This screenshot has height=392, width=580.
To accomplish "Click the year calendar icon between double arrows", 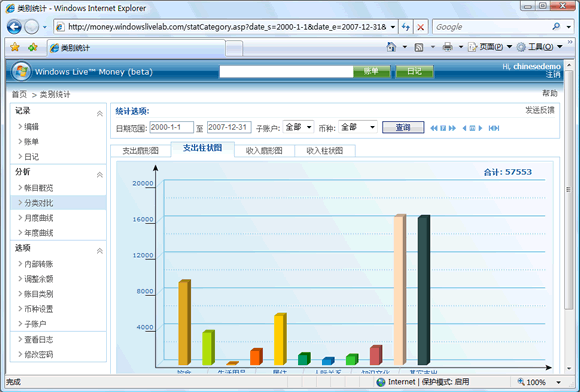I will (443, 128).
